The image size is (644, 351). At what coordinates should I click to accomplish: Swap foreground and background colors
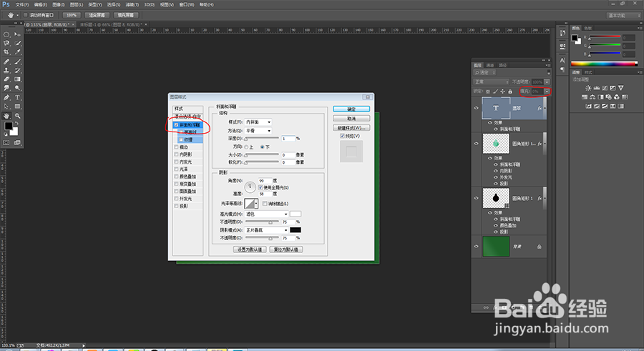17,123
